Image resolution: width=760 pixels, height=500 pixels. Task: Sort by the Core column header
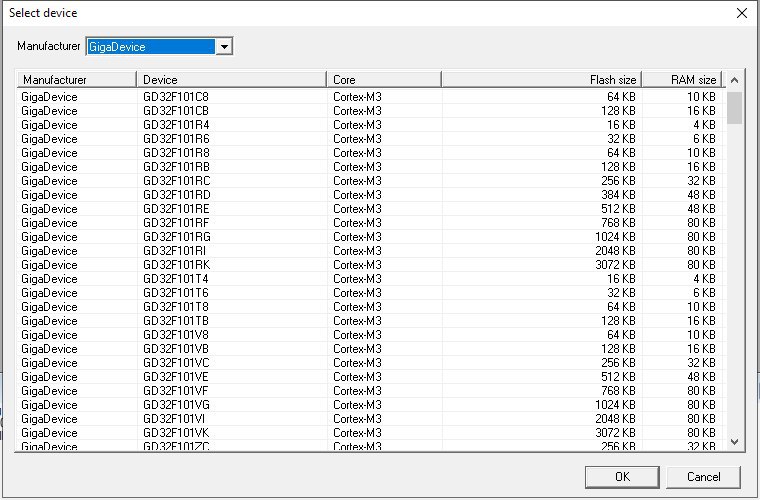[384, 79]
